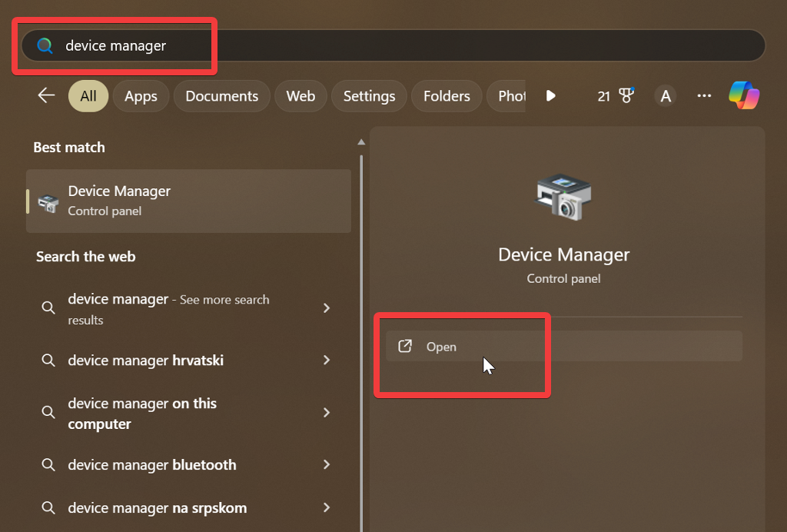Switch to the Settings filter tab
This screenshot has height=532, width=787.
point(369,95)
